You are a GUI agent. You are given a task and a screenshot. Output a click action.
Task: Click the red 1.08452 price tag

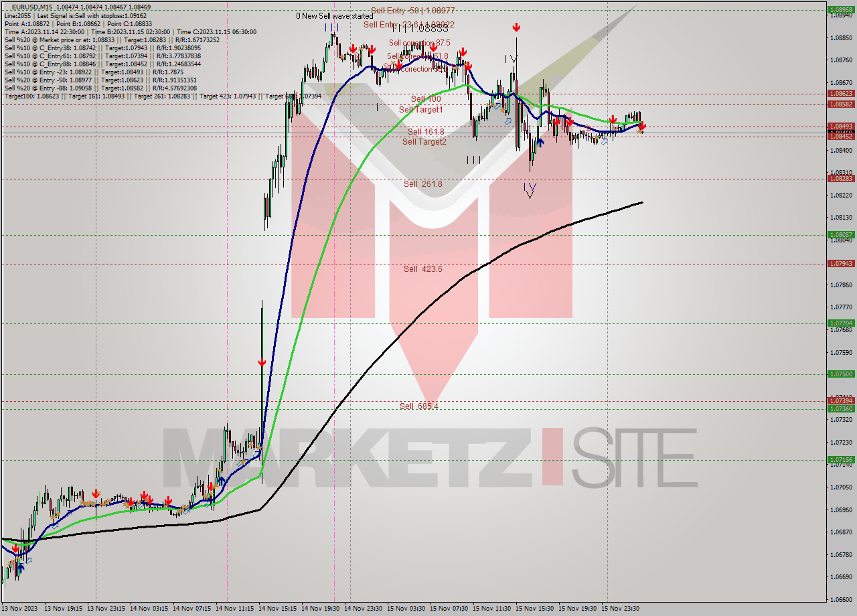tap(840, 136)
